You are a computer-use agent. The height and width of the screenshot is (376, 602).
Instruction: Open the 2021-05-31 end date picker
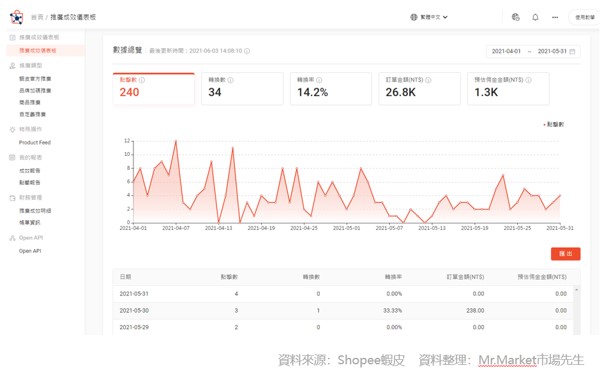pyautogui.click(x=552, y=51)
